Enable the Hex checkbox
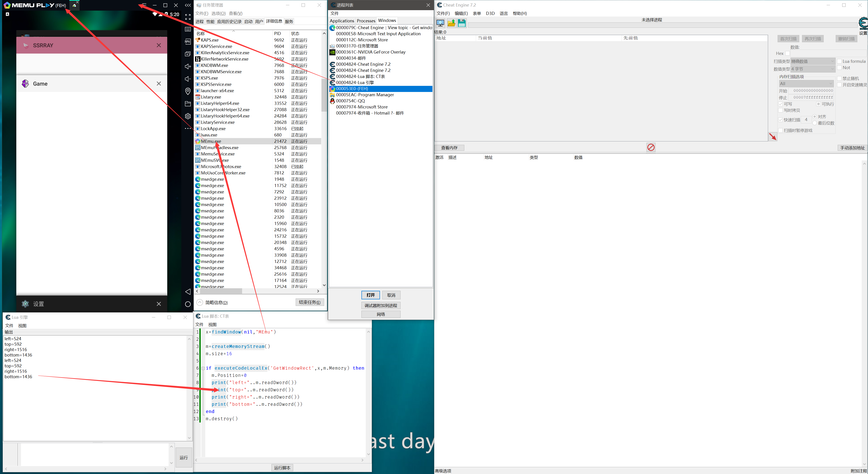 [787, 53]
